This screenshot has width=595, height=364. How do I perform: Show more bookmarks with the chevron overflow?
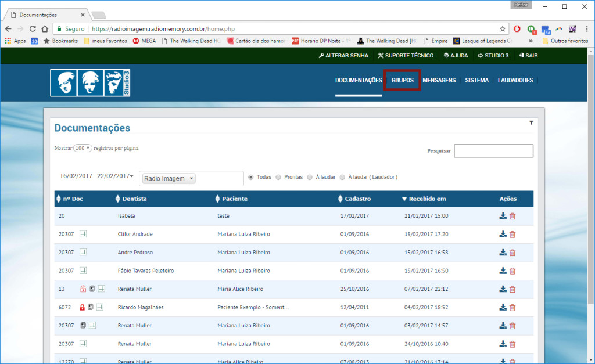click(x=531, y=41)
